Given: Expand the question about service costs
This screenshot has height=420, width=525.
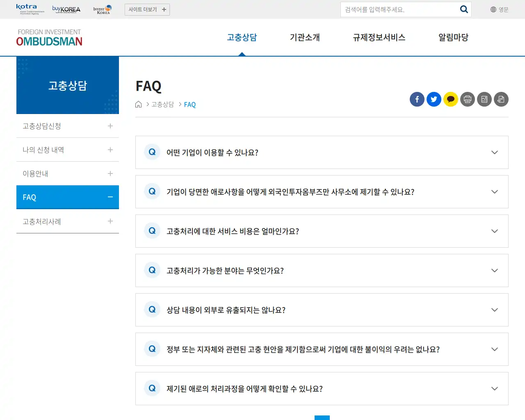Looking at the screenshot, I should click(494, 231).
